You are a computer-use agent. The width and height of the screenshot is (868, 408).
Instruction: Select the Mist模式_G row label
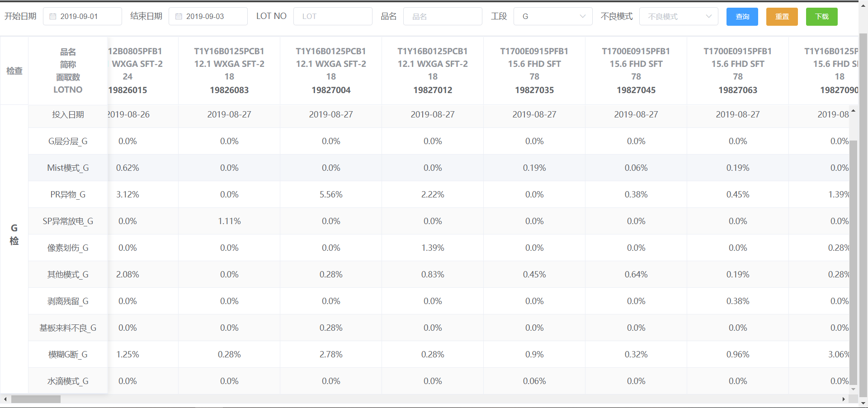pos(68,168)
